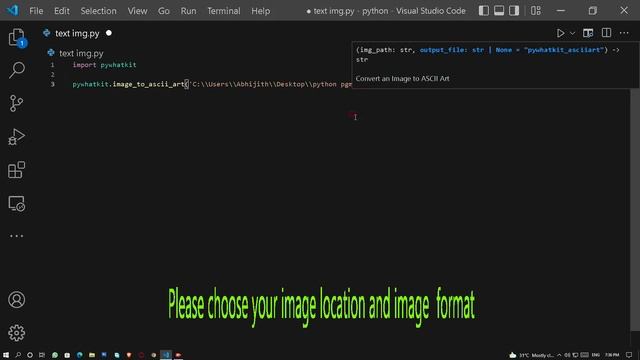Open the Extensions view
The height and width of the screenshot is (360, 640).
(x=16, y=170)
